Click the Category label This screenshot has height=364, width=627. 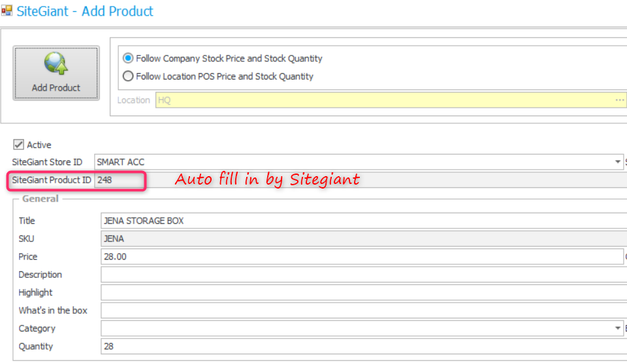tap(37, 328)
